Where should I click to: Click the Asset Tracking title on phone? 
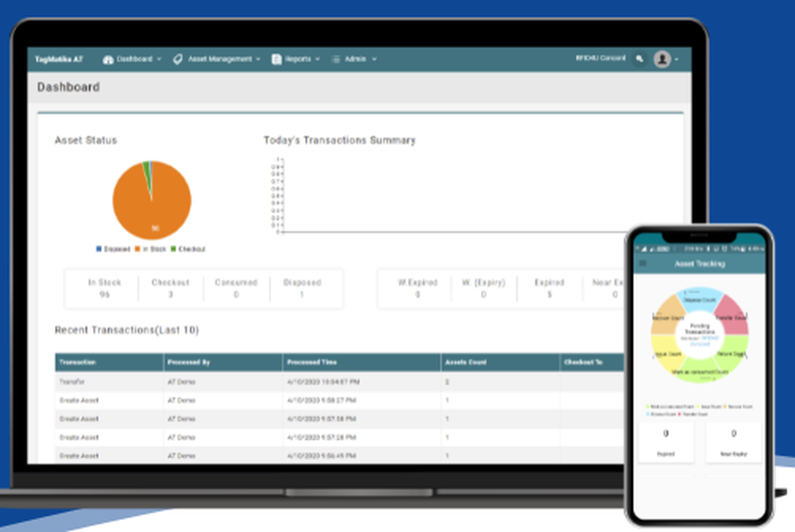click(700, 264)
